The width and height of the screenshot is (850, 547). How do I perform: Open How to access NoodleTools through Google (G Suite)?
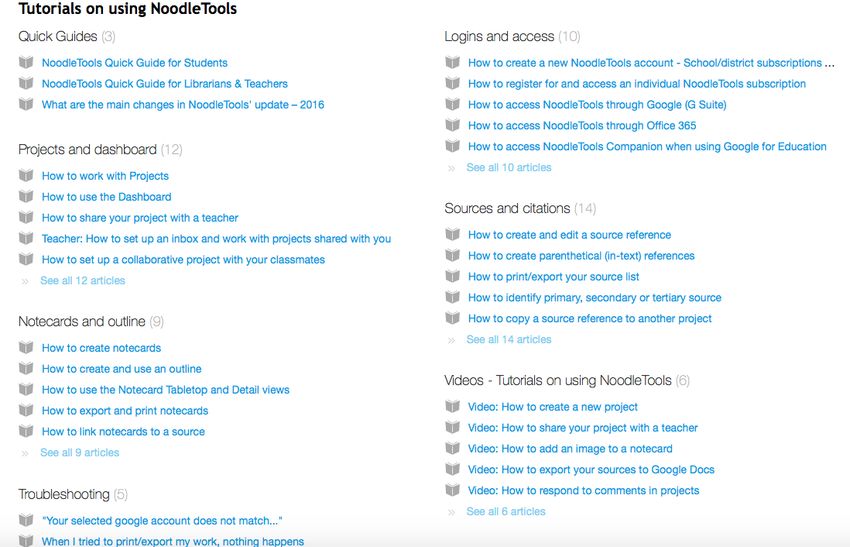point(597,105)
